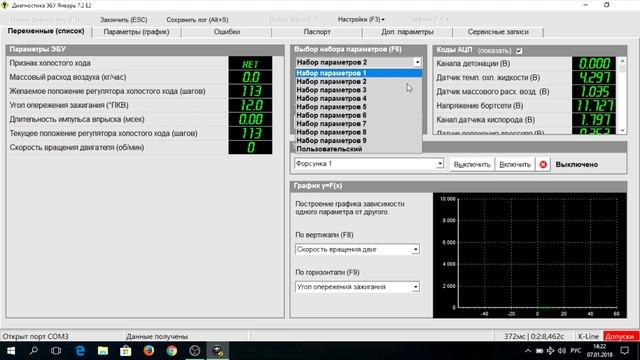Open the notification center
640x360 pixels.
(x=624, y=351)
